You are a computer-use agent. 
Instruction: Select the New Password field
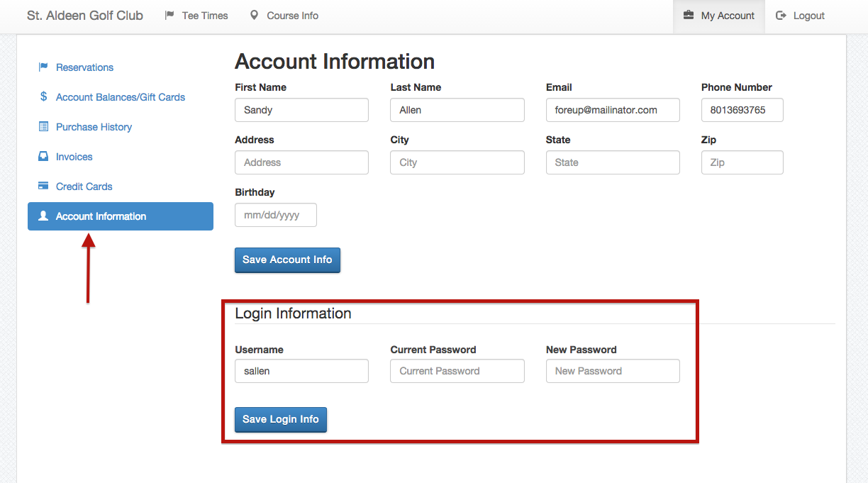[612, 371]
